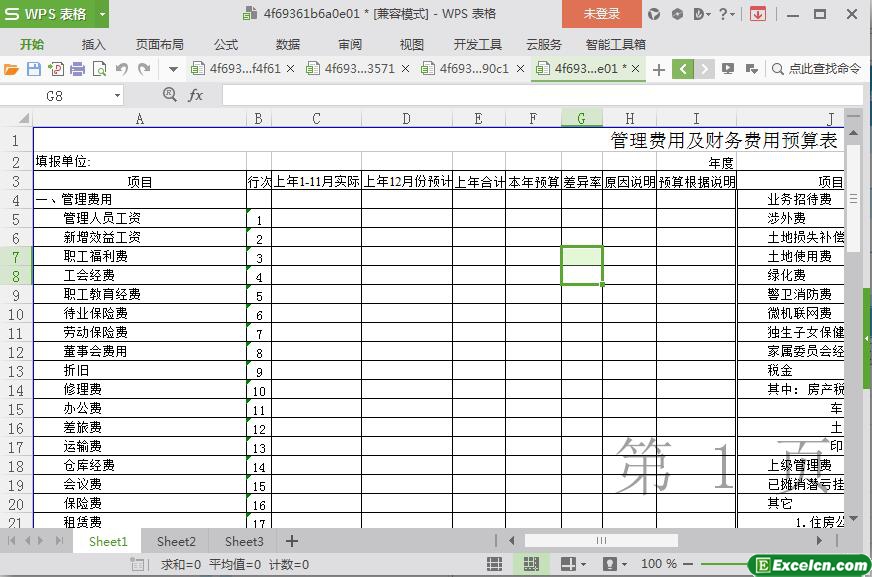Image resolution: width=872 pixels, height=577 pixels.
Task: Select all cells via corner triangle
Action: tap(22, 118)
